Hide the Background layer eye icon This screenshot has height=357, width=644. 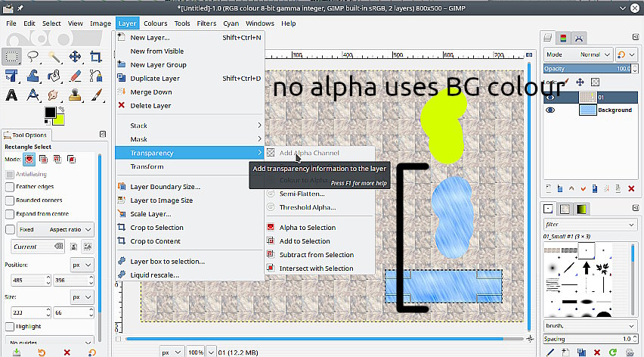coord(550,110)
